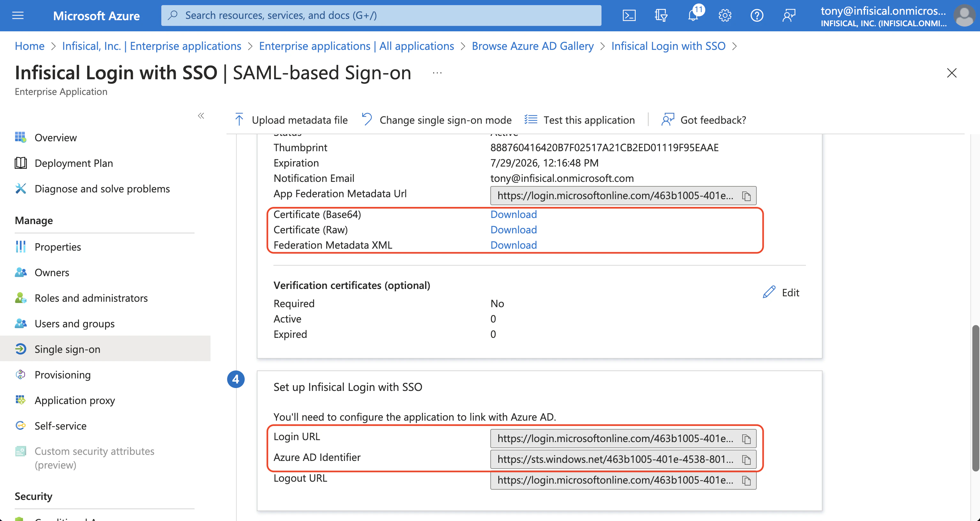Click Test this application
This screenshot has width=980, height=521.
(579, 120)
